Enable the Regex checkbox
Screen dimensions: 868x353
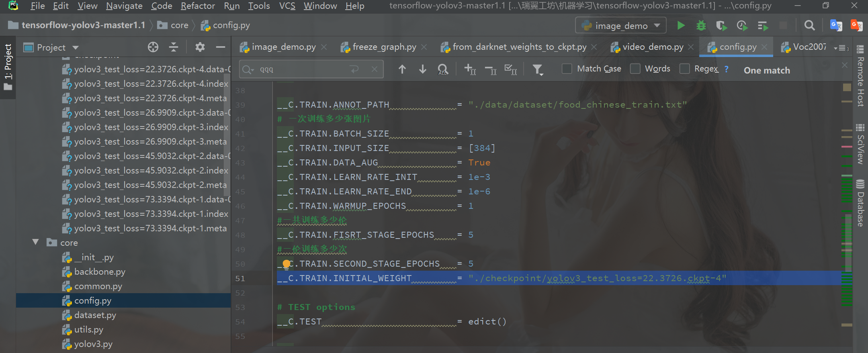coord(684,69)
